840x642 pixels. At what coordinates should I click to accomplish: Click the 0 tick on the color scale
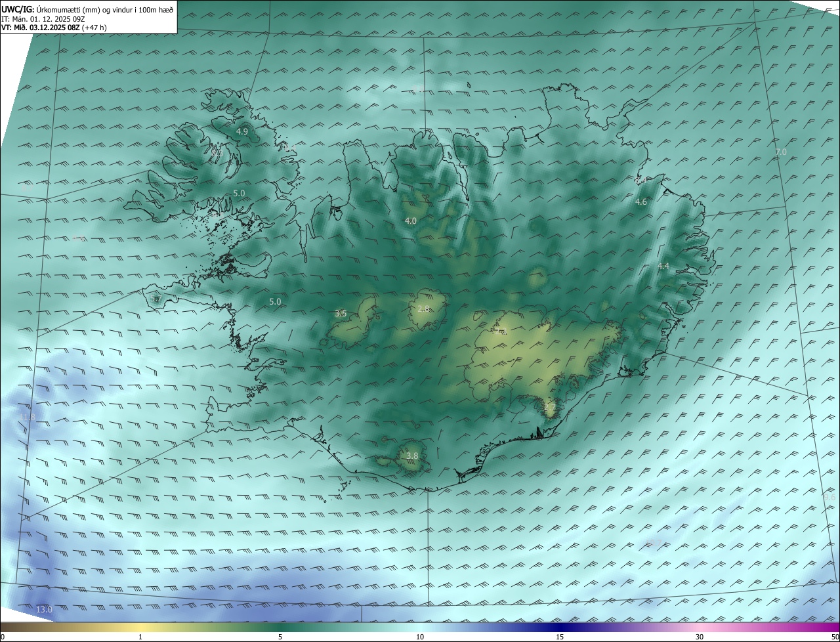[x=3, y=637]
